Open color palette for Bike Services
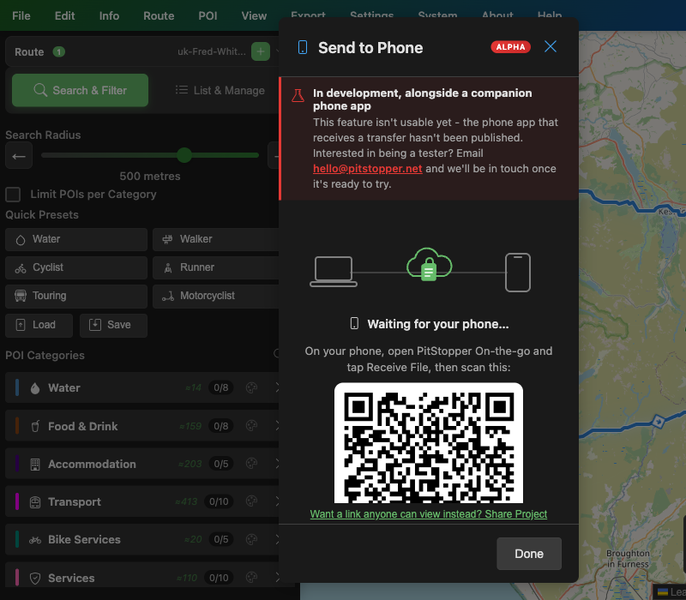686x600 pixels. [x=252, y=540]
